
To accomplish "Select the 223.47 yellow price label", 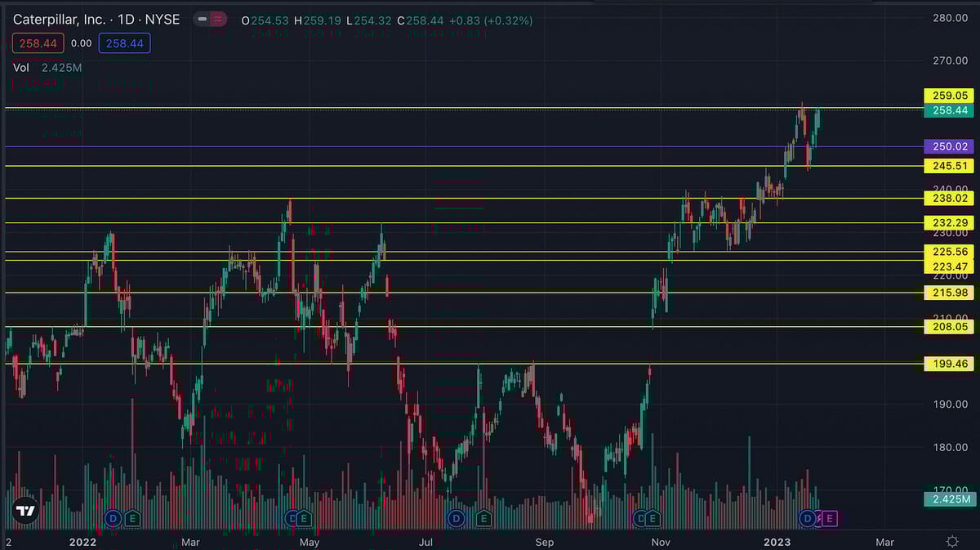I will (x=948, y=266).
